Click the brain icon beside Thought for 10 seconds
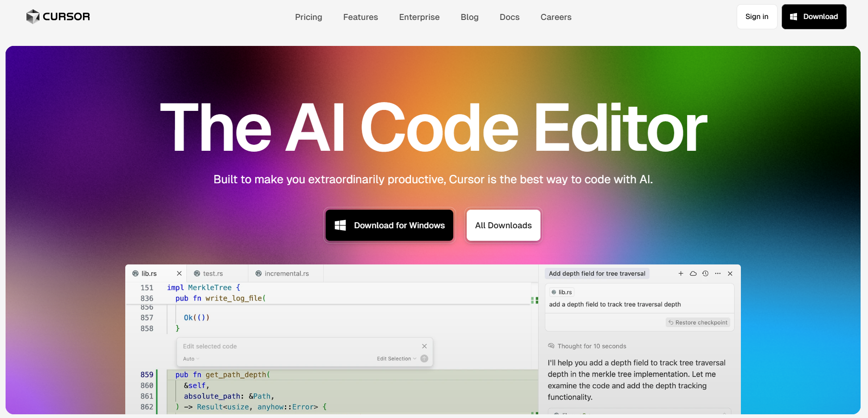This screenshot has width=868, height=418. (551, 346)
